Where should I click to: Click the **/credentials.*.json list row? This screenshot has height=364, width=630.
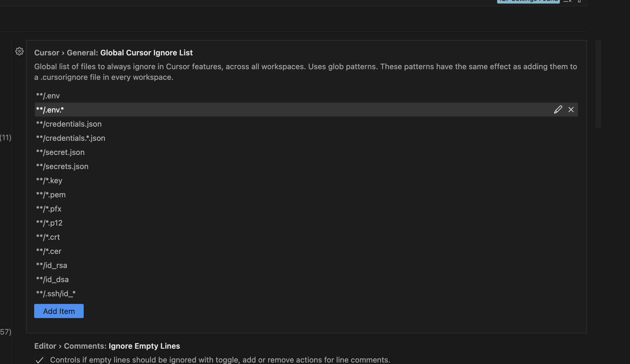(70, 138)
